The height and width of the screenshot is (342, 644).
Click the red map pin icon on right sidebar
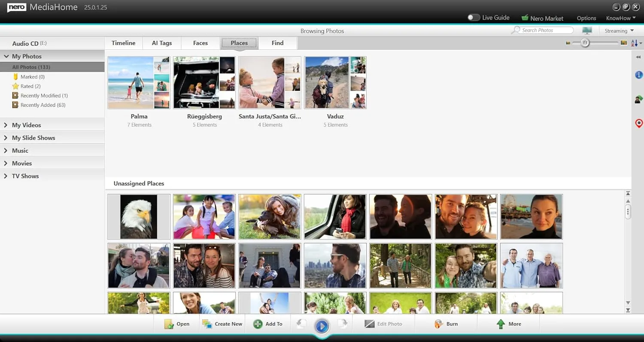tap(638, 123)
